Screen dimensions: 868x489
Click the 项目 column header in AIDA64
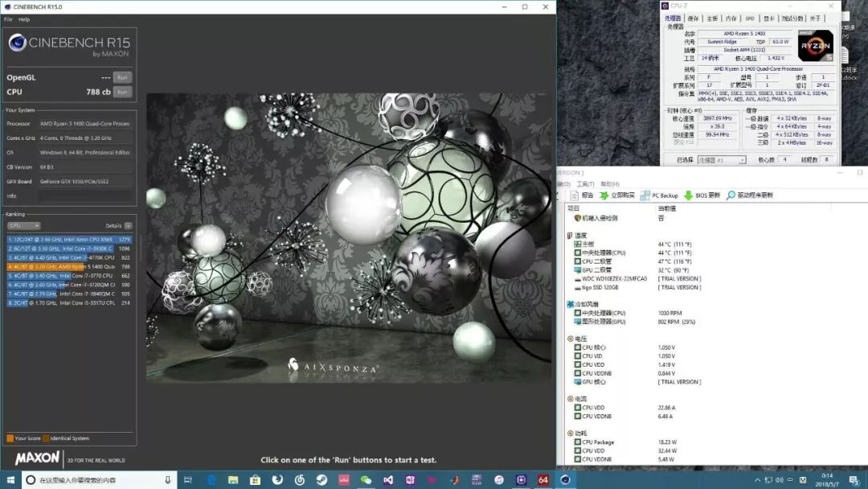(574, 209)
